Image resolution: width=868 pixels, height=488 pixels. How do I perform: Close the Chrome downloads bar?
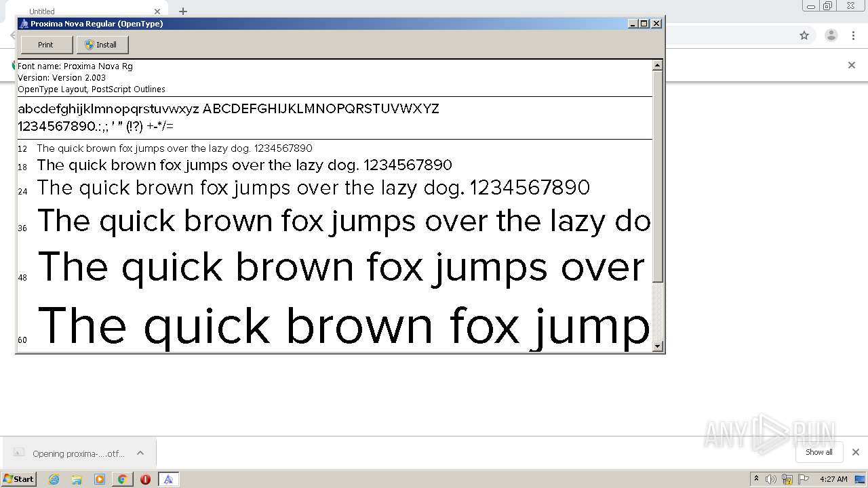(x=856, y=452)
